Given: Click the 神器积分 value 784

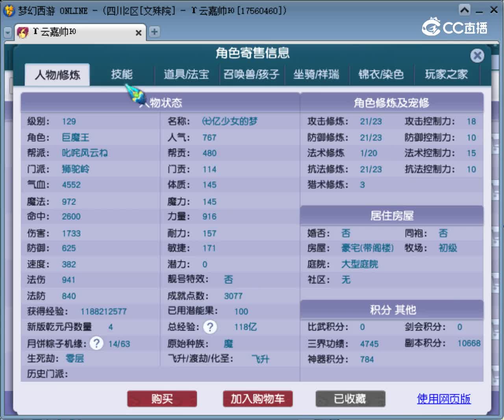Looking at the screenshot, I should tap(367, 359).
